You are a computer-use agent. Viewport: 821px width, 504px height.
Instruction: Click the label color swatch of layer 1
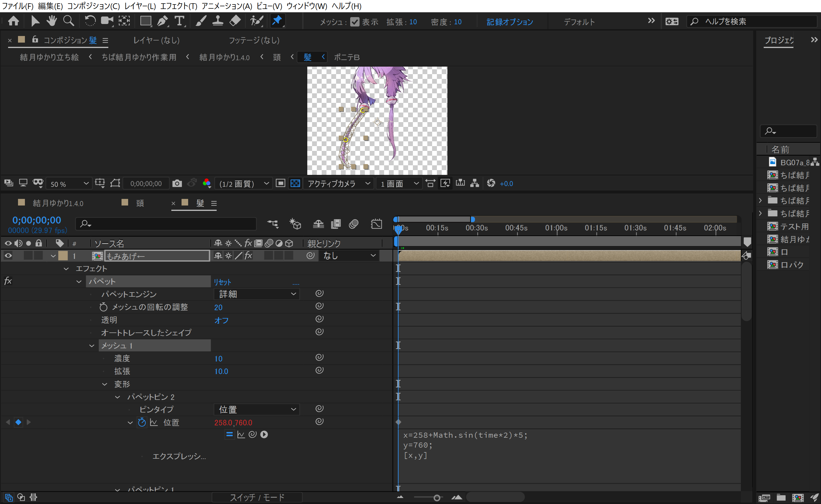63,256
